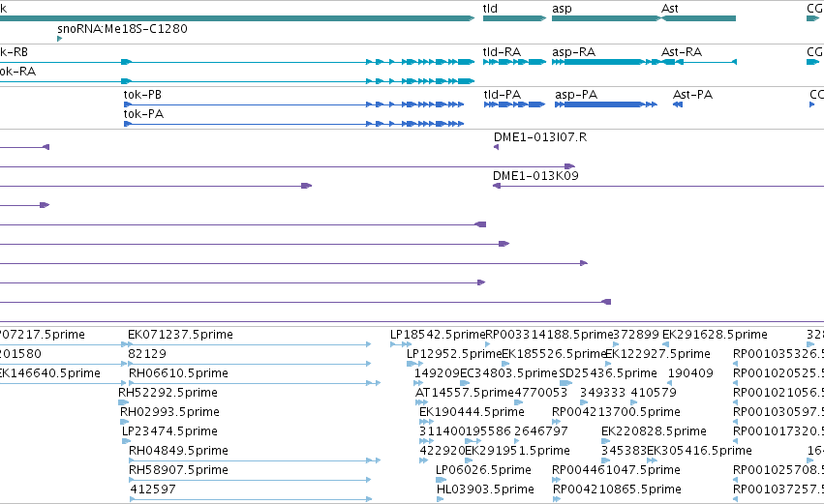824x504 pixels.
Task: Select EST RH06610.5prime
Action: pos(178,373)
